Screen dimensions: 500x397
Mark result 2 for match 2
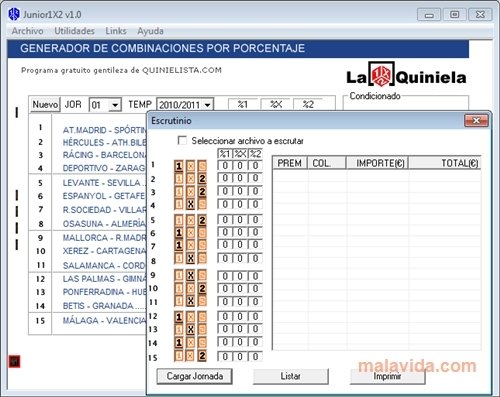[x=202, y=179]
